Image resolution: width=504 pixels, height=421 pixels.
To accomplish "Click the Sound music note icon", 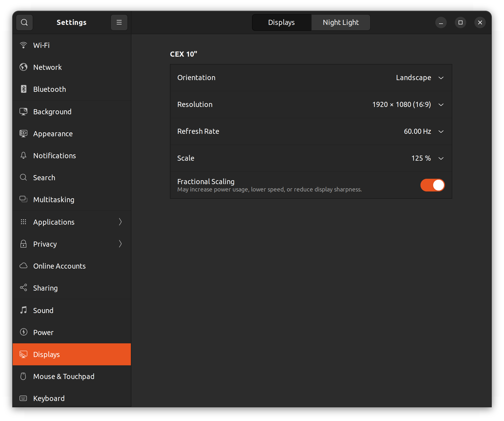I will (23, 310).
